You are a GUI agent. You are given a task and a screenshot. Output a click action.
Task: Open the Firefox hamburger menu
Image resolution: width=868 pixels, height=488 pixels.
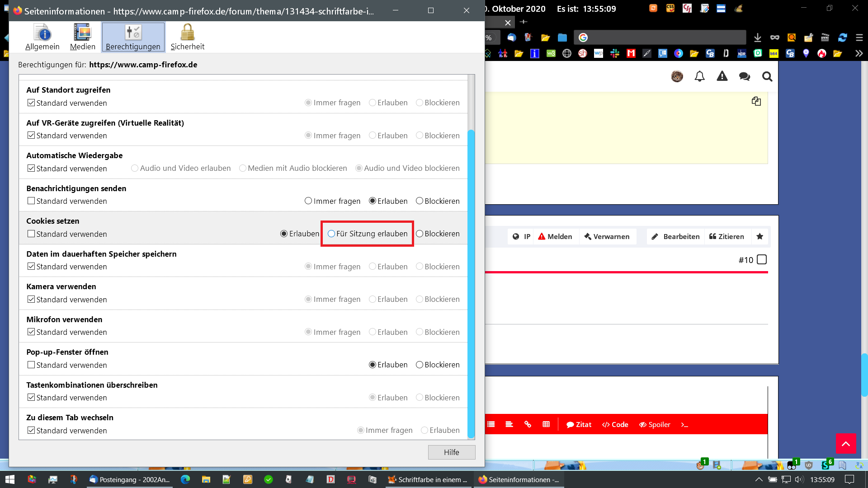pos(859,38)
